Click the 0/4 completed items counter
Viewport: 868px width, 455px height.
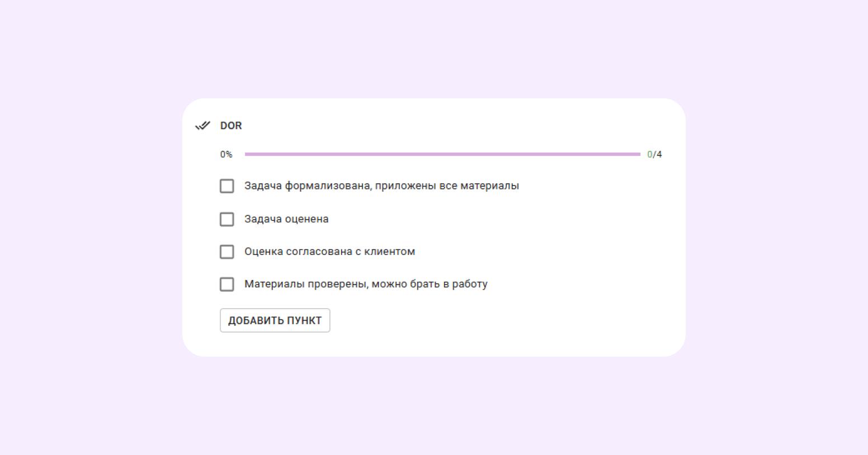point(654,154)
